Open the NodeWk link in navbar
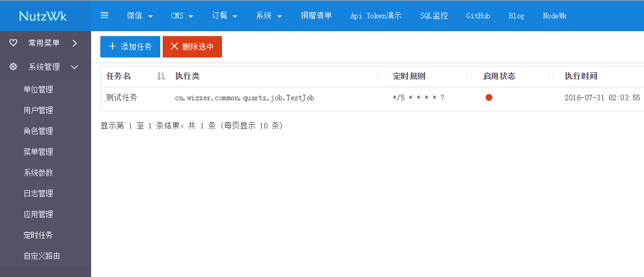The image size is (644, 277). [x=555, y=16]
